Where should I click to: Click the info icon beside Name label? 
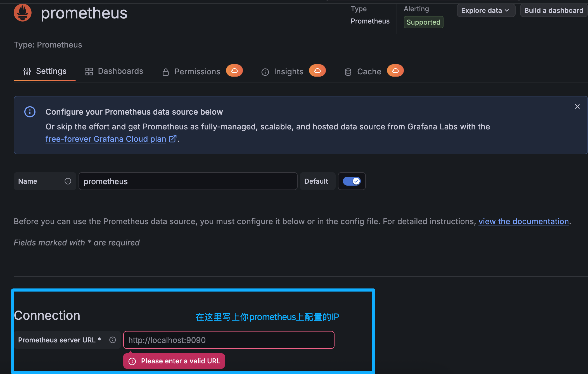(68, 181)
